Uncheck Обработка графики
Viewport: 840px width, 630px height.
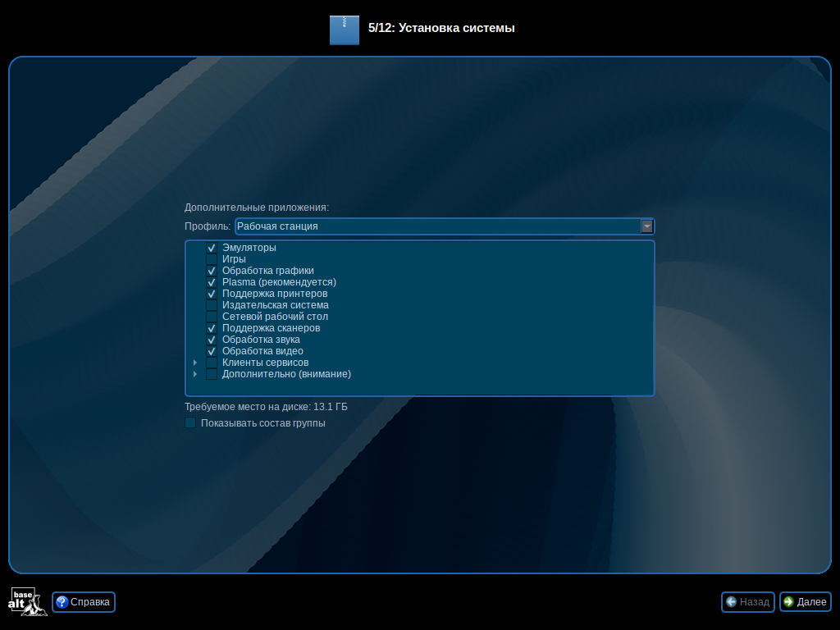pyautogui.click(x=212, y=270)
